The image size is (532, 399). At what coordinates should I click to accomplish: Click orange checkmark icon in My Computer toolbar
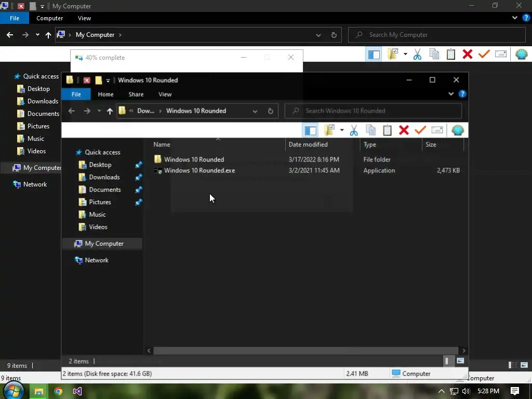point(484,54)
